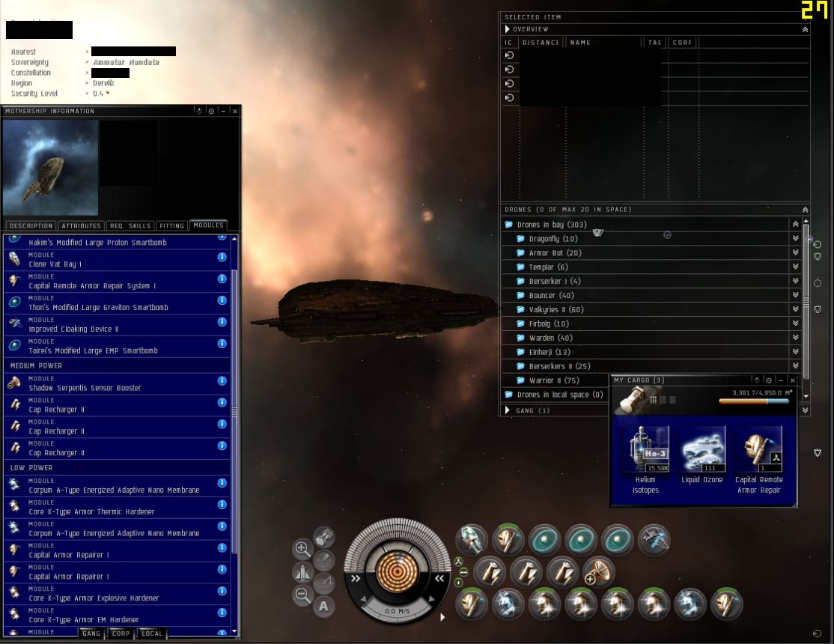Expand the Overview triangle
834x644 pixels.
coord(508,29)
